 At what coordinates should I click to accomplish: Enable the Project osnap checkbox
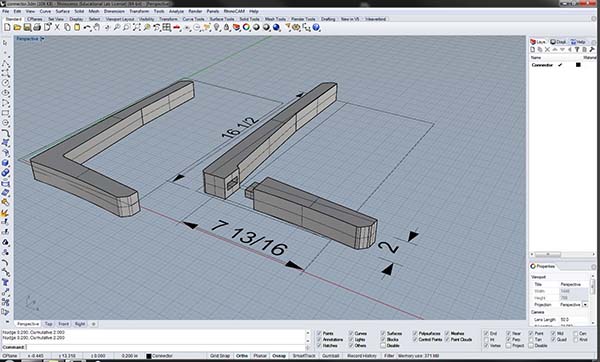[x=509, y=346]
